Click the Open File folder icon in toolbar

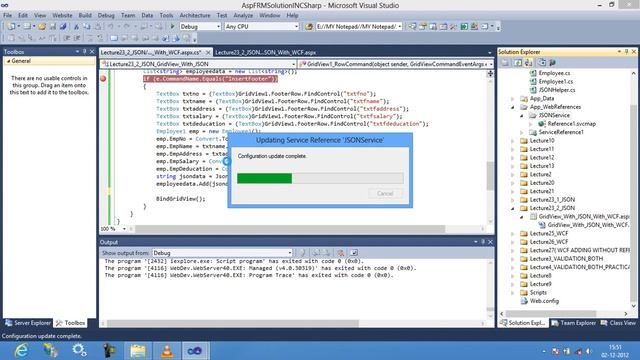point(42,27)
